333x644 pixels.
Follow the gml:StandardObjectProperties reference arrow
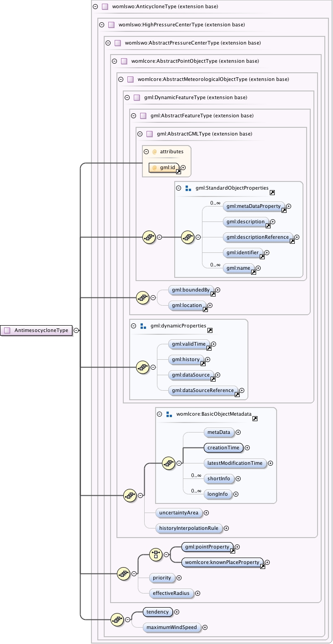272,193
